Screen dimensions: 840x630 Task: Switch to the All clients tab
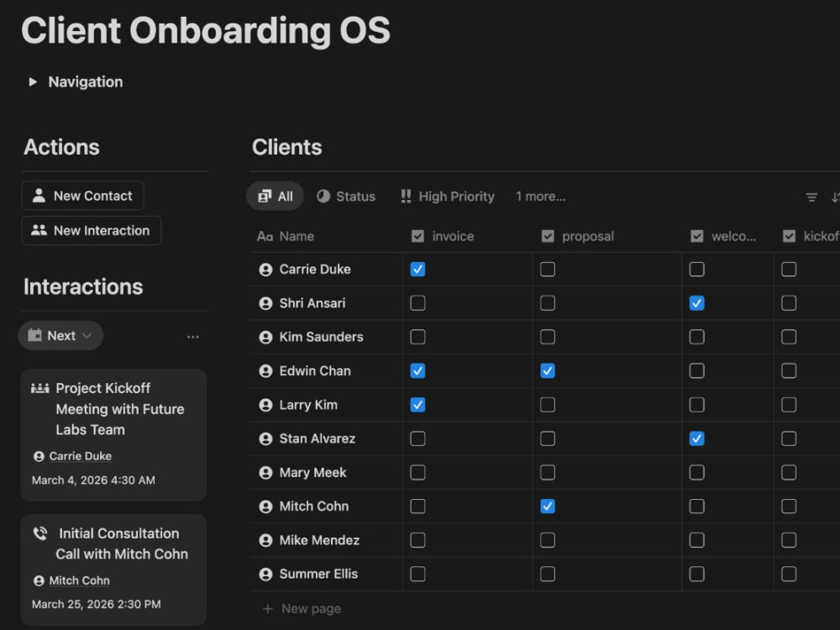click(275, 196)
